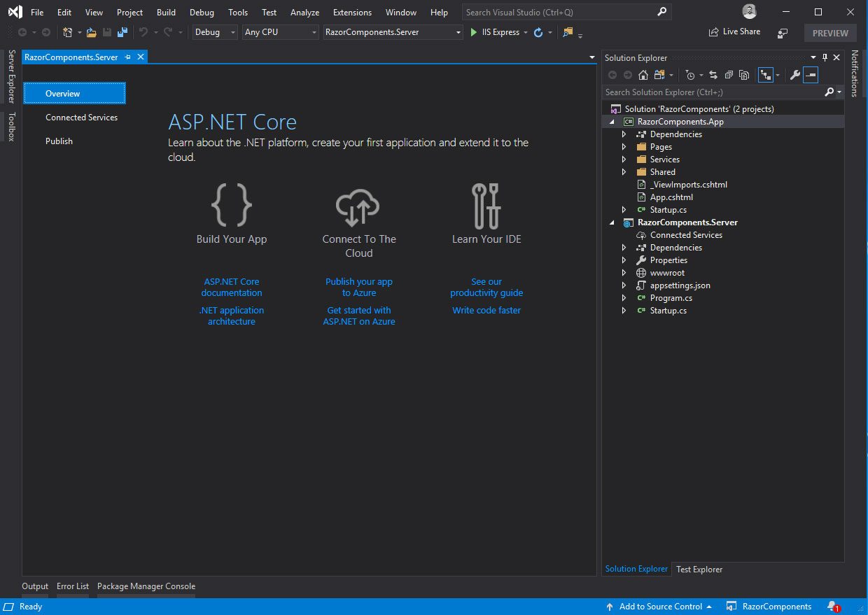
Task: Open the Pending Changes Filter clock icon
Action: [691, 75]
